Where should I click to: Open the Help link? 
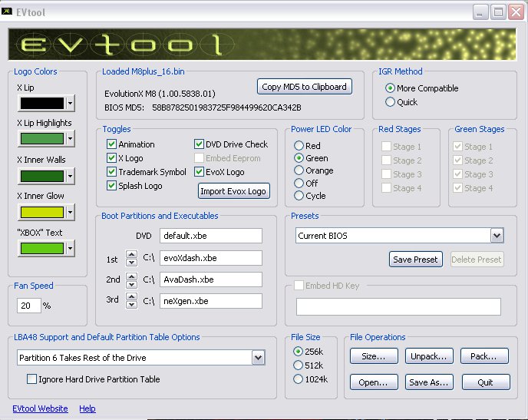point(87,408)
